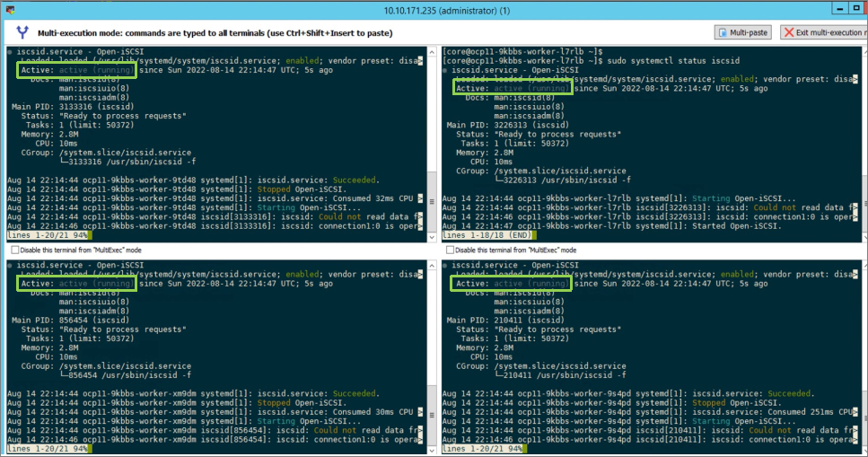
Task: Click the scrollbar thumb in the worker-9td48 terminal
Action: (432, 202)
